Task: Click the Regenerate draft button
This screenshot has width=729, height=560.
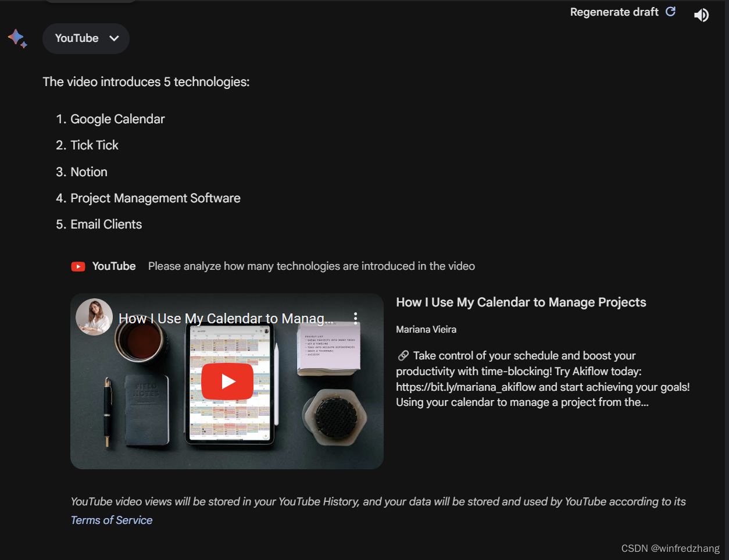Action: pos(623,12)
